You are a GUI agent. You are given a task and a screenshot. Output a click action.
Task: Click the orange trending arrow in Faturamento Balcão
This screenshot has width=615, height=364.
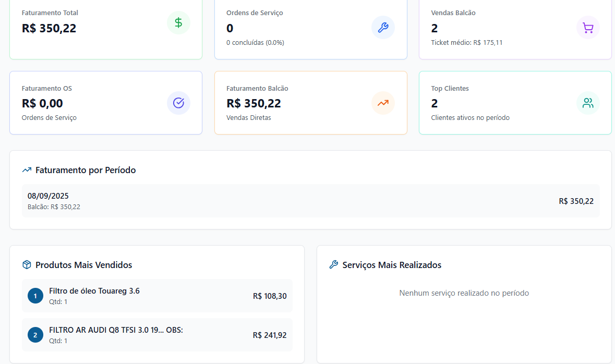pyautogui.click(x=383, y=103)
